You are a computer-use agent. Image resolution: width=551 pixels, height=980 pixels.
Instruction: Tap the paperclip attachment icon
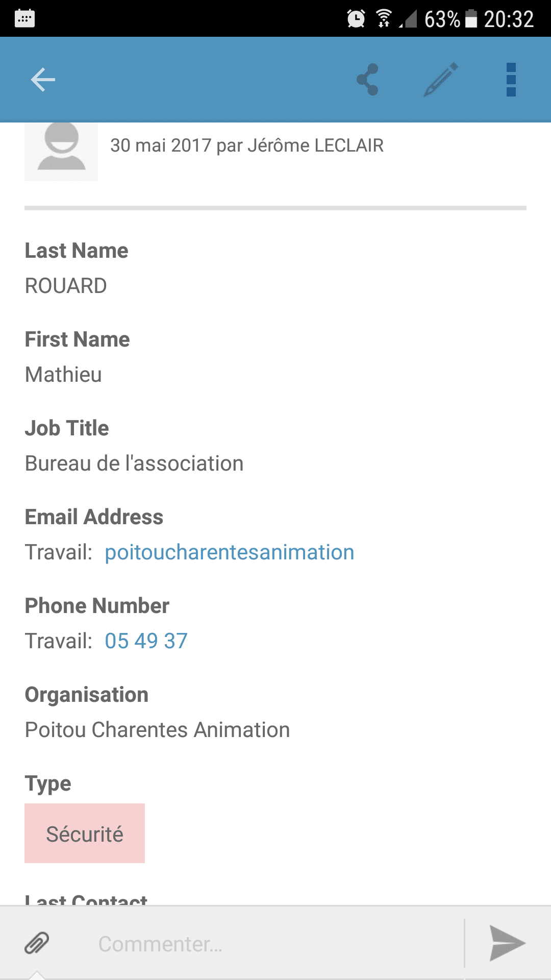point(37,943)
